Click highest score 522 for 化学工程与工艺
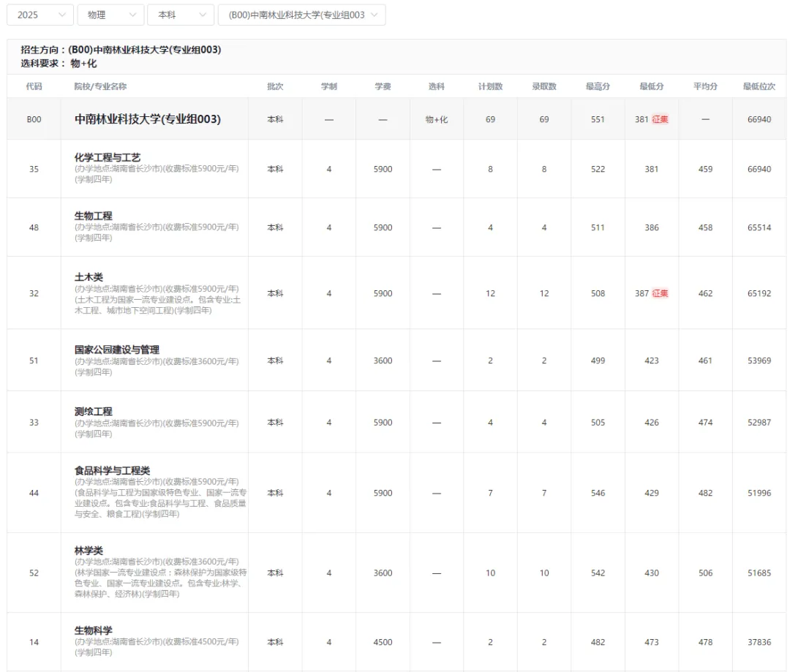 point(598,169)
